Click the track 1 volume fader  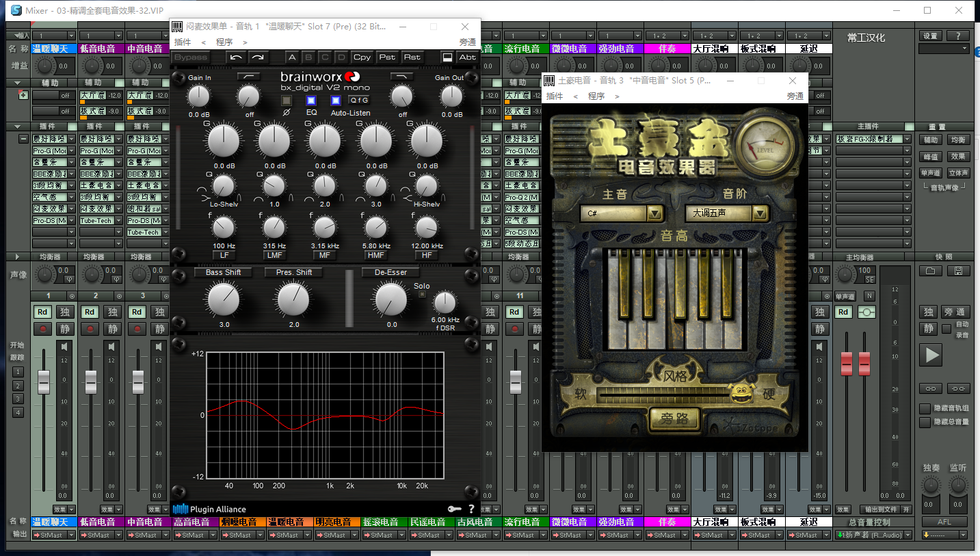coord(43,382)
